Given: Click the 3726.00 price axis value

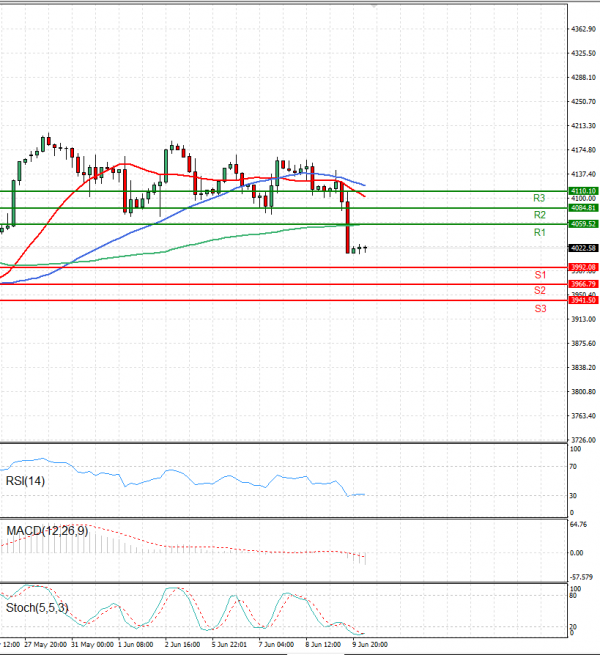Looking at the screenshot, I should tap(583, 440).
